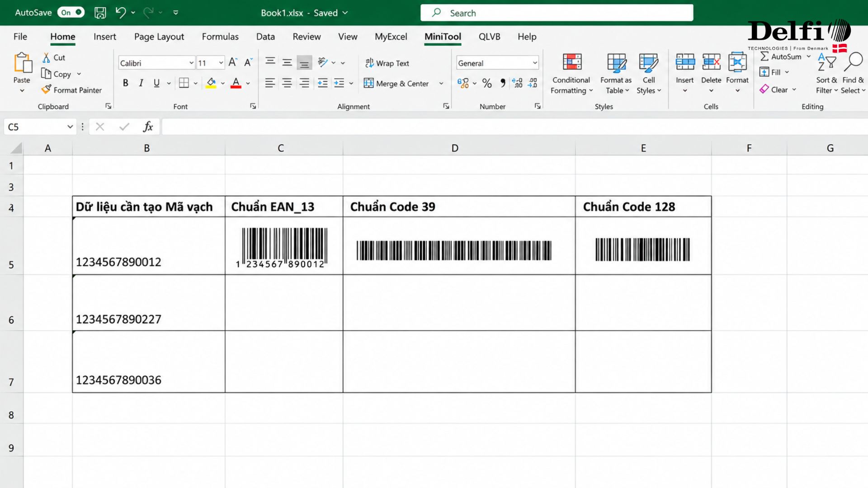Decrease font size with small A
Image resolution: width=868 pixels, height=488 pixels.
click(x=248, y=62)
